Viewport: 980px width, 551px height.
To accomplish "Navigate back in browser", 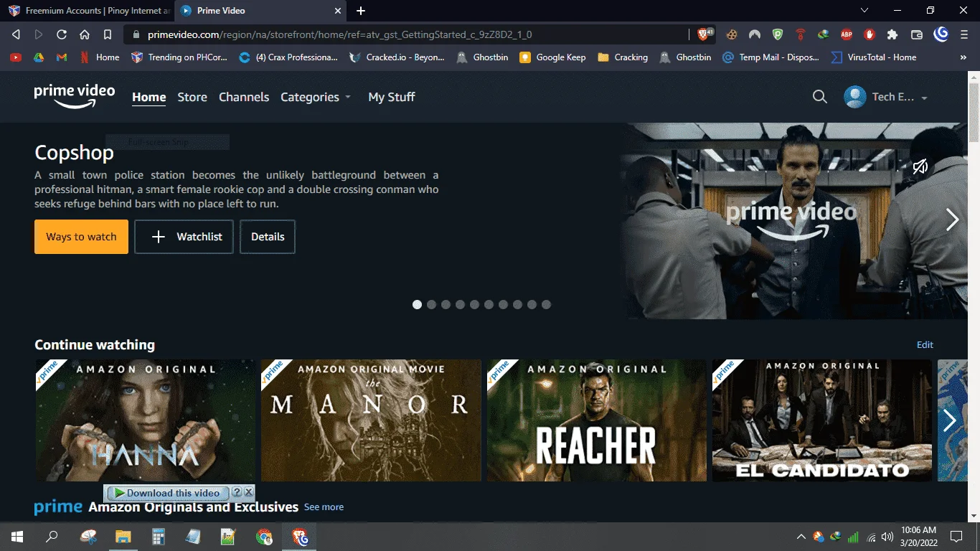I will click(x=16, y=34).
